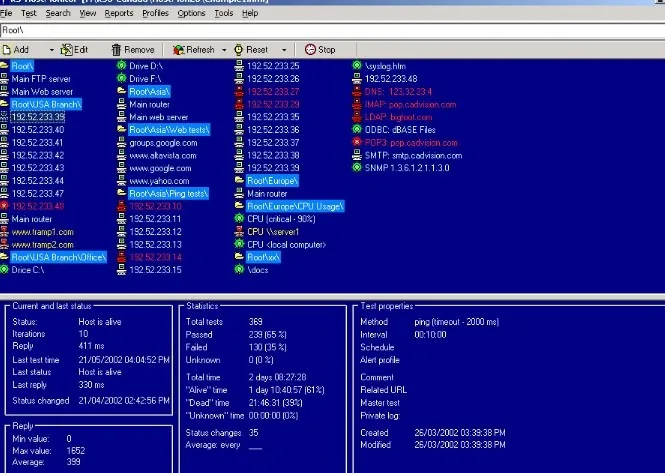Click the Reset stopwatch icon

pyautogui.click(x=239, y=50)
